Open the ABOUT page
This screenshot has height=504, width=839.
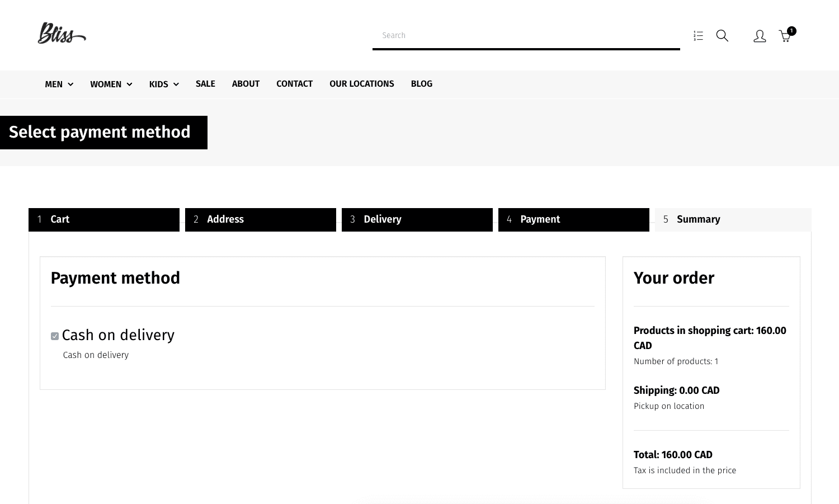(246, 84)
